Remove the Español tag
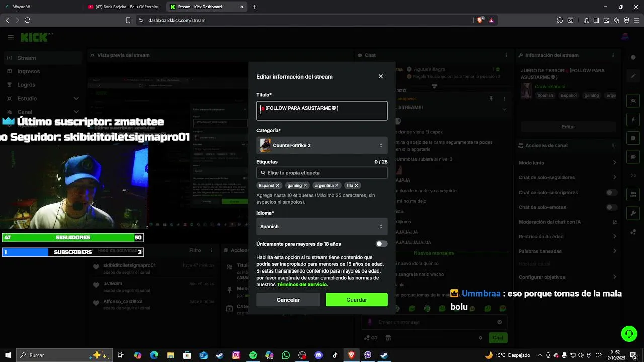This screenshot has height=362, width=644. point(277,186)
